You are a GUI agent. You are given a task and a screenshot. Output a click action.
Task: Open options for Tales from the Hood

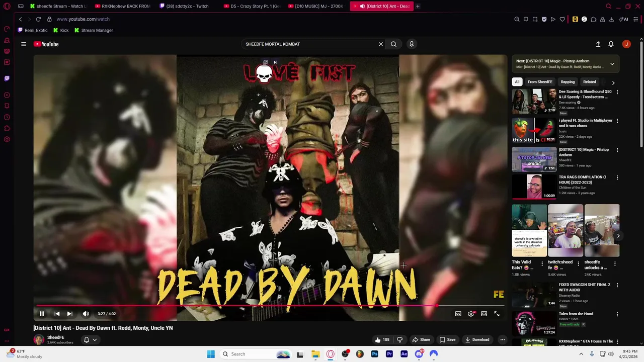[x=617, y=314]
